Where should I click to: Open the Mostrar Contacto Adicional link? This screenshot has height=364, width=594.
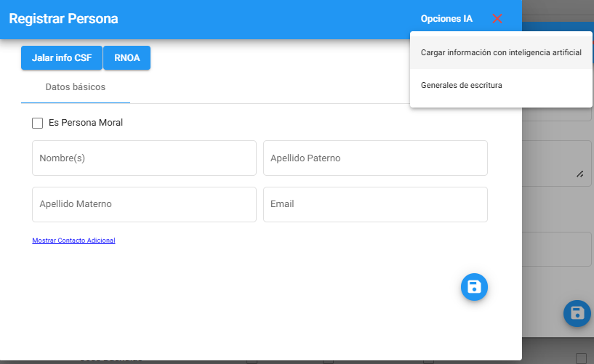click(x=73, y=240)
